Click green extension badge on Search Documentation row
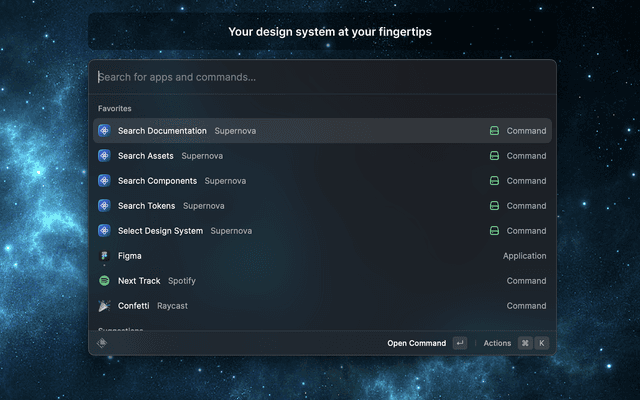Image resolution: width=640 pixels, height=400 pixels. pos(494,131)
